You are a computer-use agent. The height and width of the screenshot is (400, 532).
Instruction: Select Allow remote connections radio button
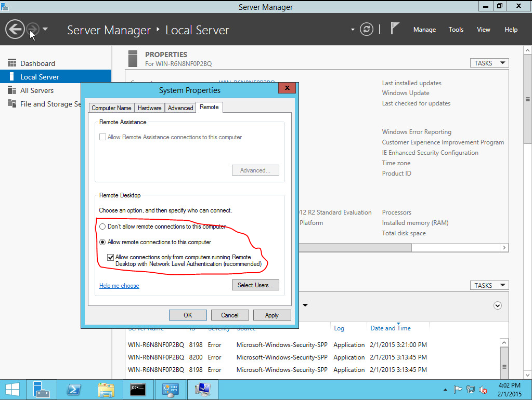[x=103, y=242]
